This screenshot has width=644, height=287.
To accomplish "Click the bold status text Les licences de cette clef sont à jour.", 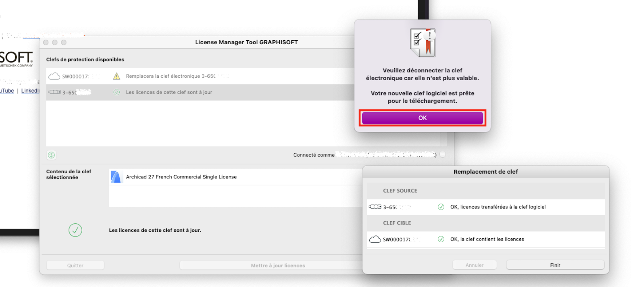I will click(155, 230).
